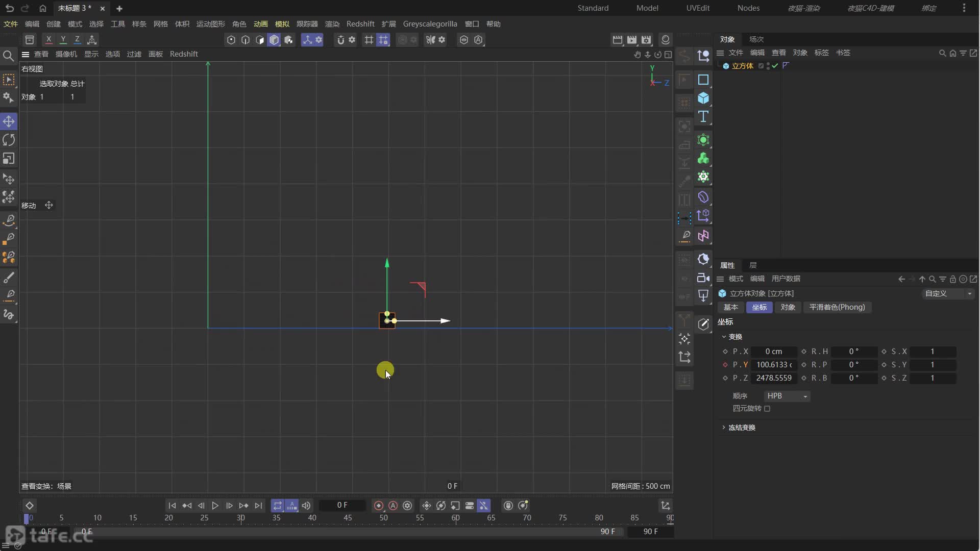The height and width of the screenshot is (551, 980).
Task: Select the Rotate tool
Action: point(9,140)
